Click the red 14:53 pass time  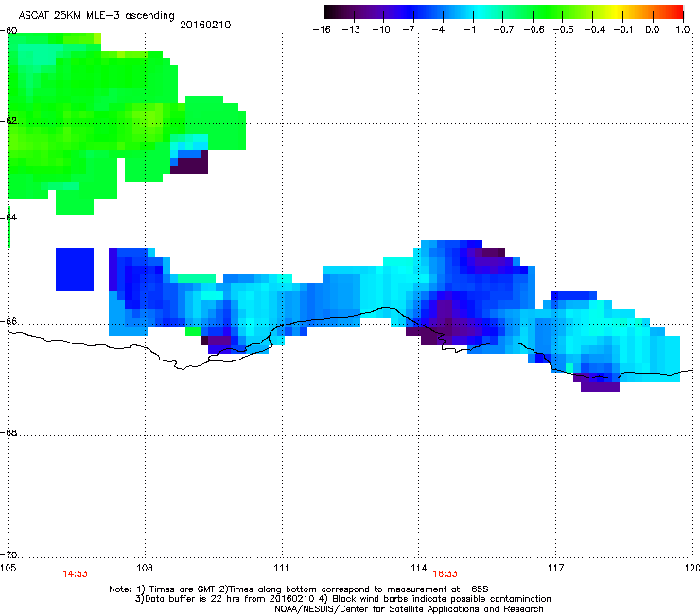(75, 574)
